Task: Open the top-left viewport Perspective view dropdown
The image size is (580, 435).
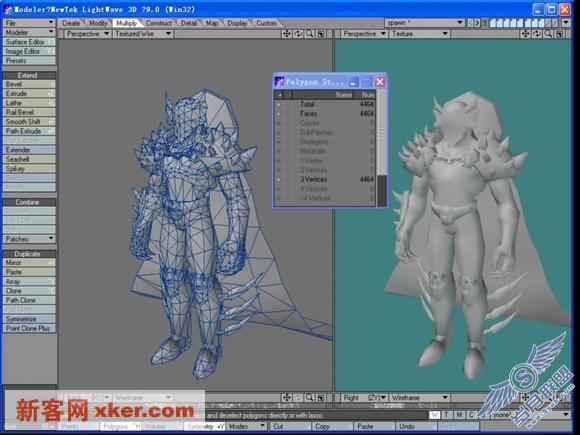Action: [87, 34]
